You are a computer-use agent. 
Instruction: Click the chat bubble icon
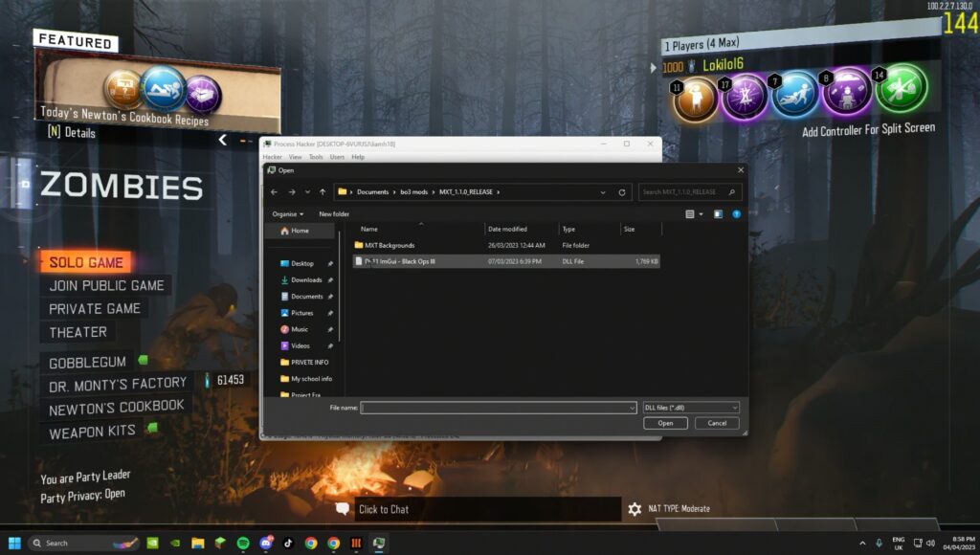[x=343, y=509]
